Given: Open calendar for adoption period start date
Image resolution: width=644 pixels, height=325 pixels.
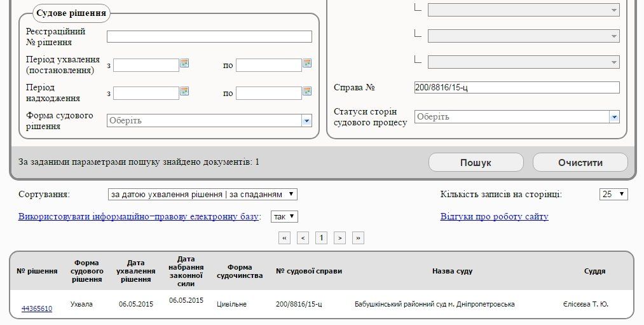Looking at the screenshot, I should tap(184, 63).
